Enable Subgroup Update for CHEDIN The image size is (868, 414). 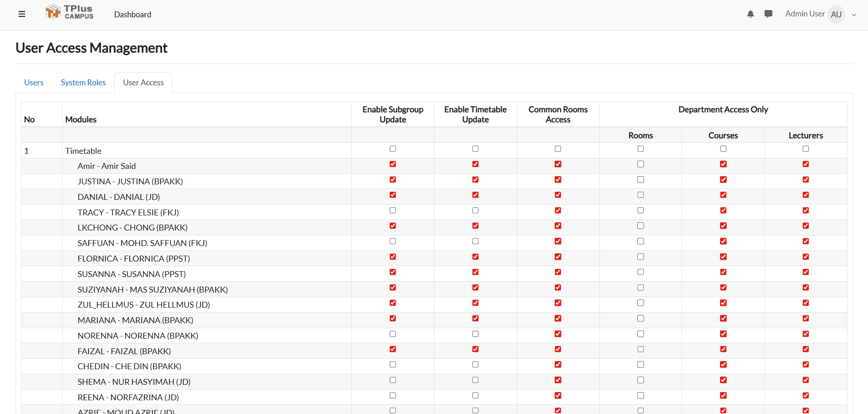click(x=392, y=364)
